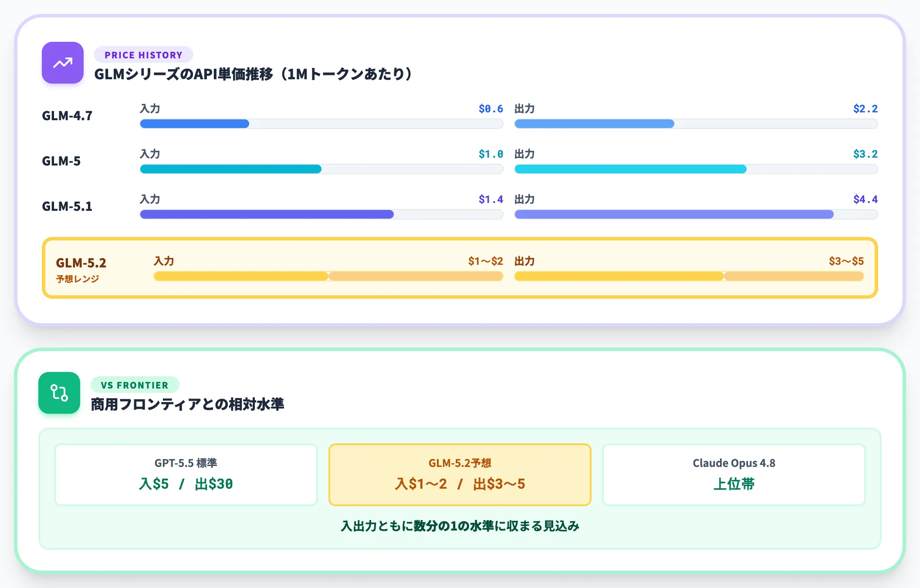Click the PRICE HISTORY badge
This screenshot has width=920, height=588.
click(x=143, y=55)
